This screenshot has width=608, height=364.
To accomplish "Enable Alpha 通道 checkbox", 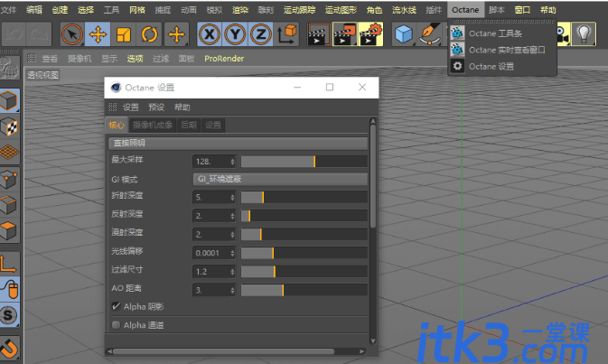I will pos(116,325).
